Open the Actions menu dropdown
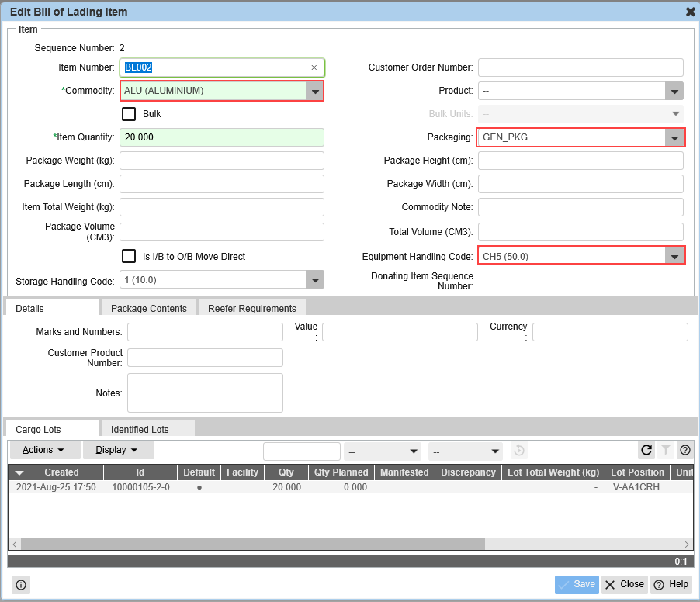The width and height of the screenshot is (700, 602). tap(45, 450)
